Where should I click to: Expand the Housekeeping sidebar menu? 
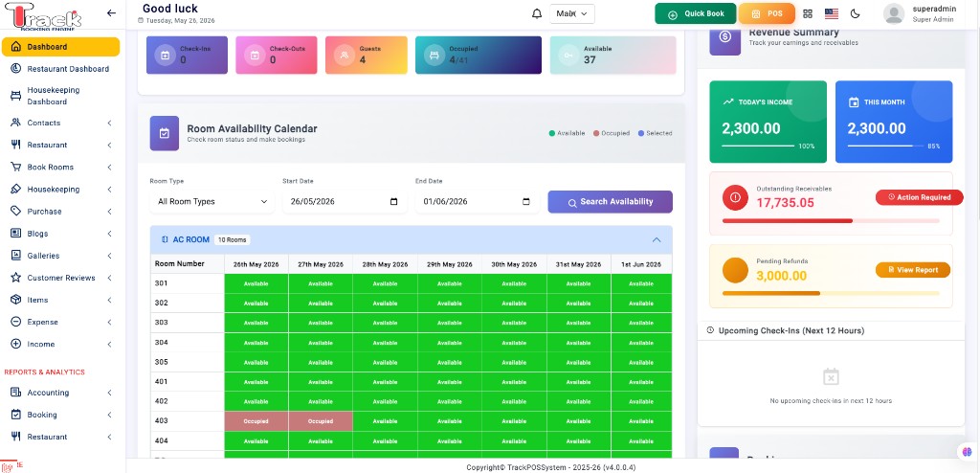[60, 189]
